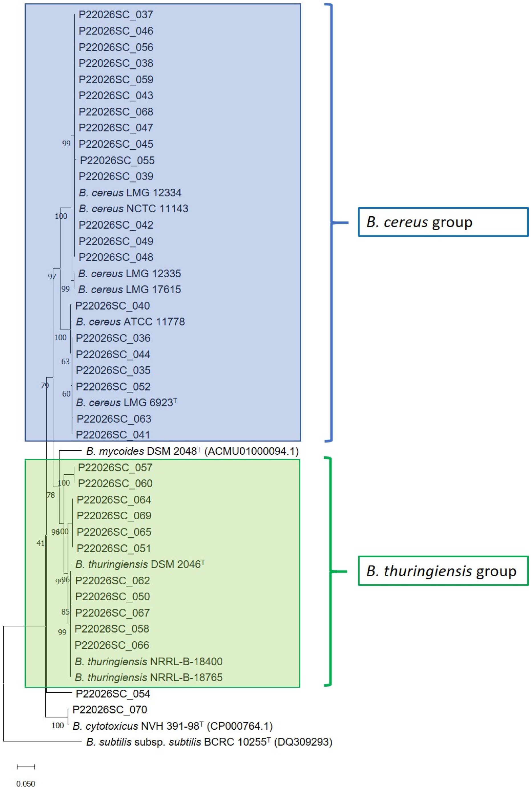Click the B. thuringiensis NRRL-B-18765 label
Image resolution: width=532 pixels, height=789 pixels.
[x=149, y=677]
